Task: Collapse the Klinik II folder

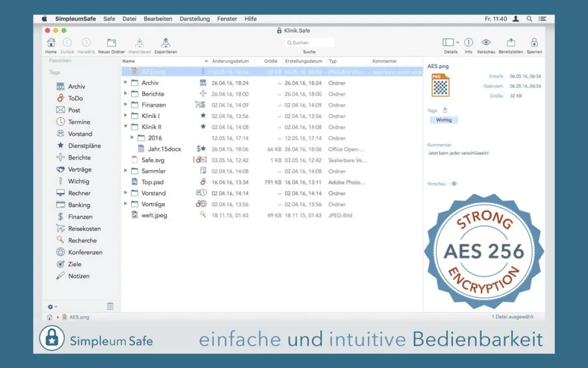Action: tap(125, 127)
